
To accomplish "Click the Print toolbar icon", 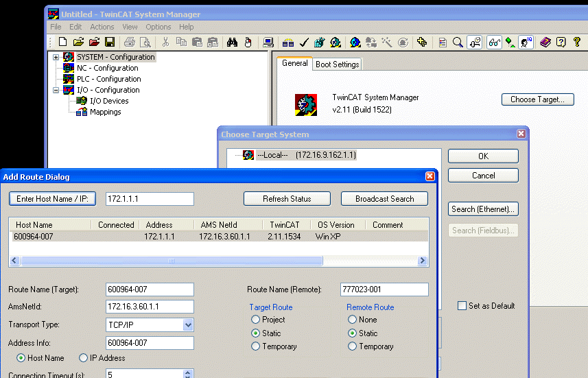I will click(x=130, y=42).
